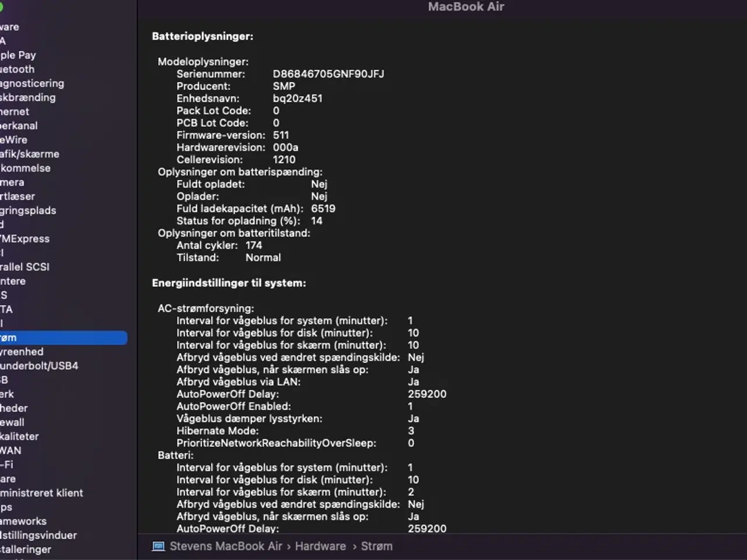Click the computer icon in the path bar
This screenshot has height=560, width=747.
[158, 547]
